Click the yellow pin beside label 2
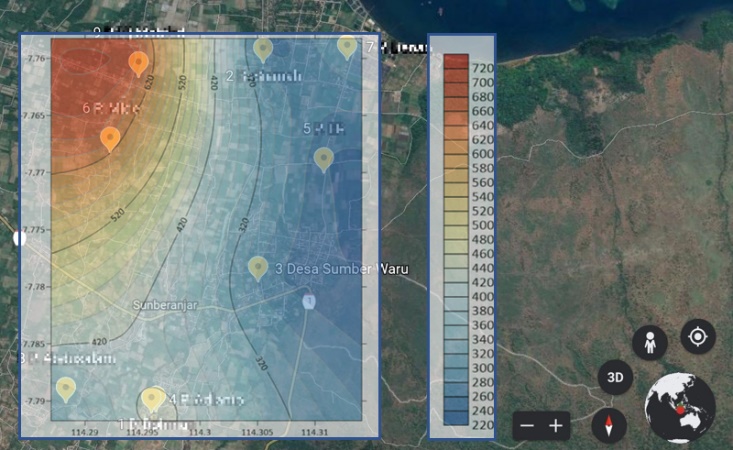 click(x=263, y=48)
